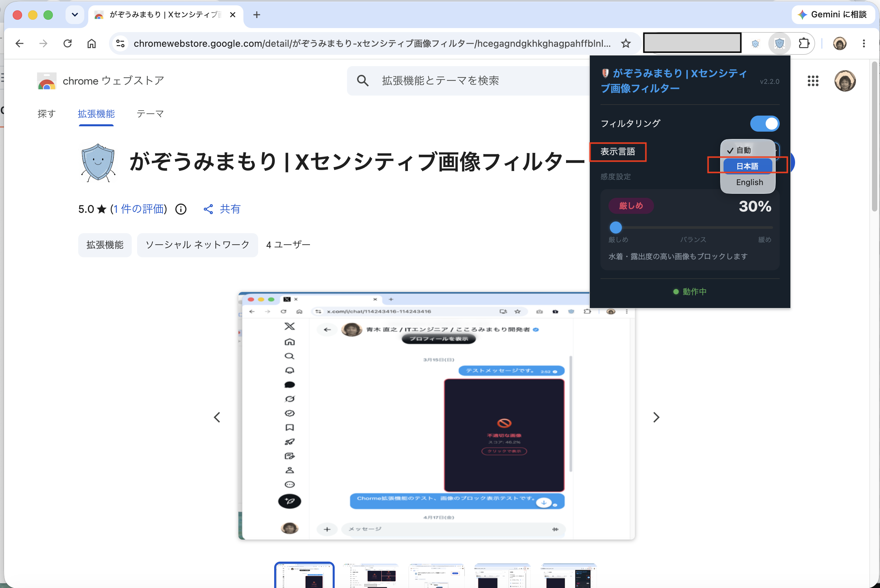Click the 4 ユーザー user count
This screenshot has width=880, height=588.
click(x=288, y=245)
